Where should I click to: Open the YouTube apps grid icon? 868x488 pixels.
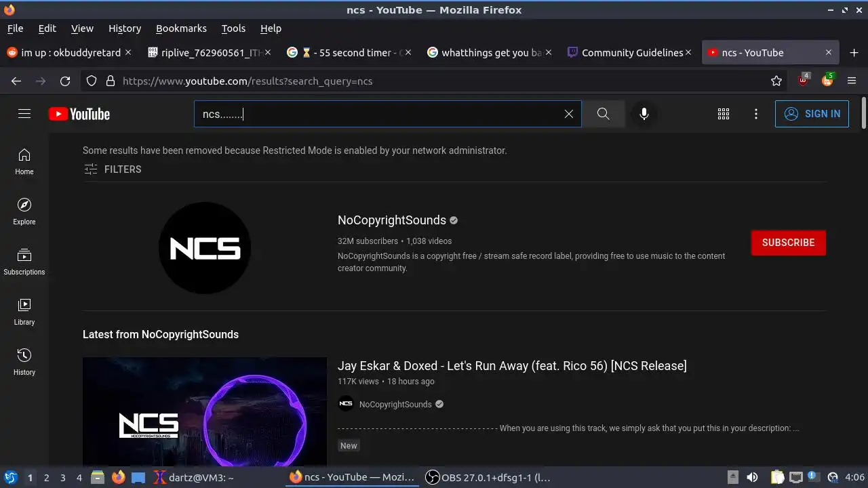pos(724,114)
